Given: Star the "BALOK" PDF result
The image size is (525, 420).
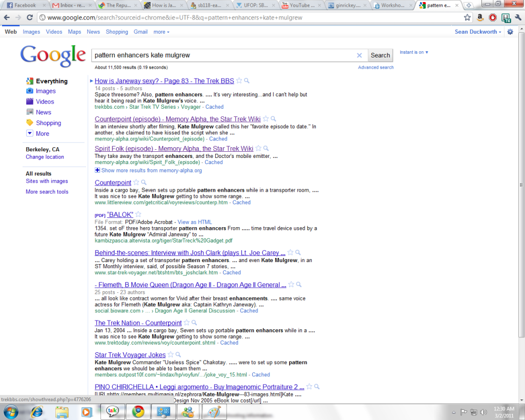Looking at the screenshot, I should pyautogui.click(x=138, y=214).
